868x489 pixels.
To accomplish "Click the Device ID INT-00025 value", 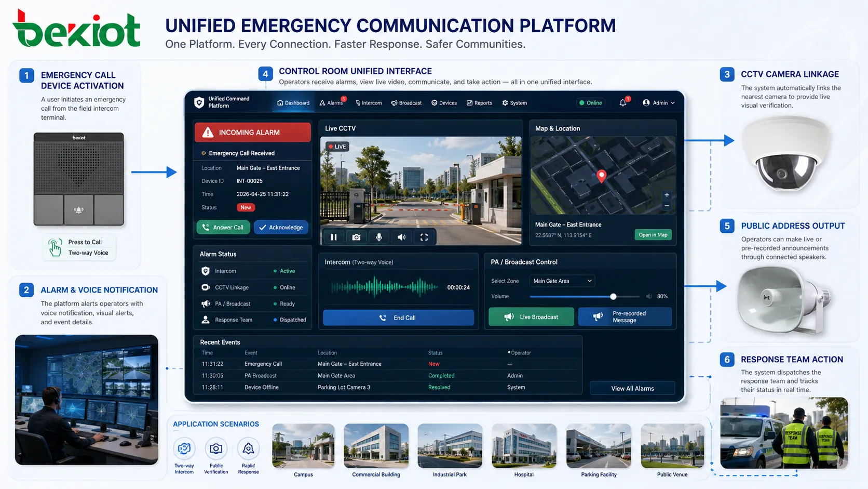I will 250,181.
